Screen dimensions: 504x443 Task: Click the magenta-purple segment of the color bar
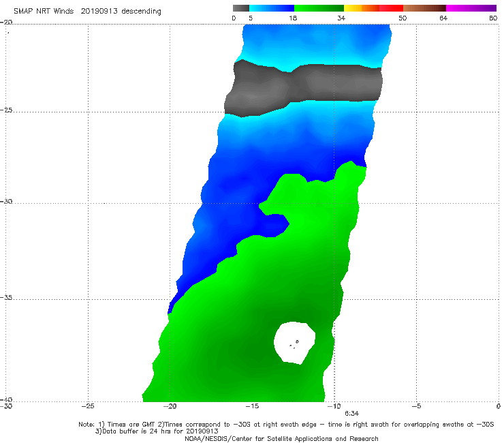click(x=471, y=8)
